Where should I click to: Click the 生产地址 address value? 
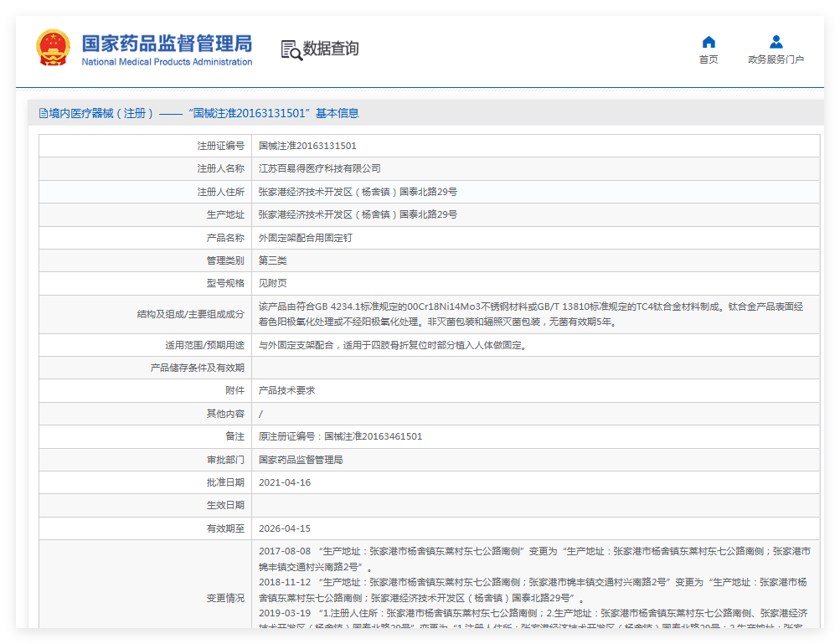pyautogui.click(x=358, y=214)
